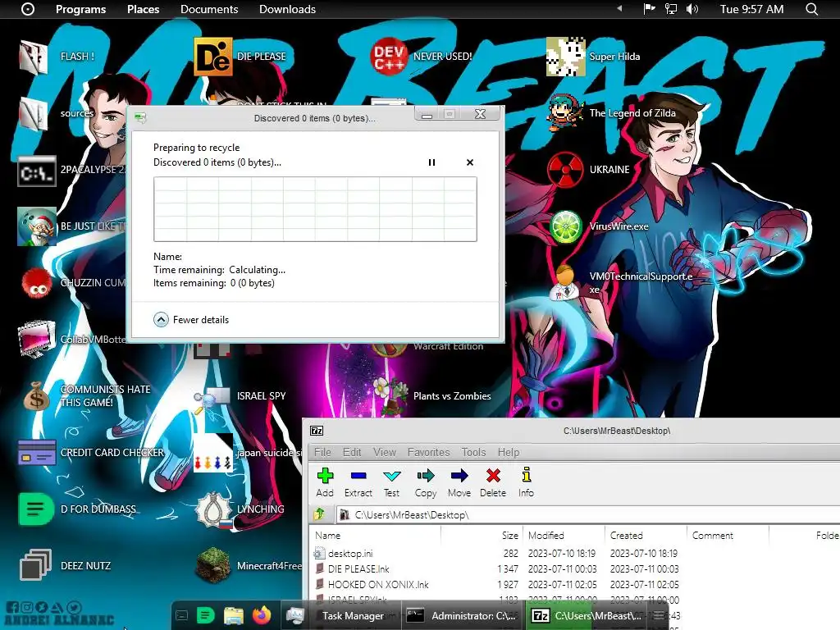The image size is (840, 630).
Task: Click the network tray icon
Action: point(671,9)
